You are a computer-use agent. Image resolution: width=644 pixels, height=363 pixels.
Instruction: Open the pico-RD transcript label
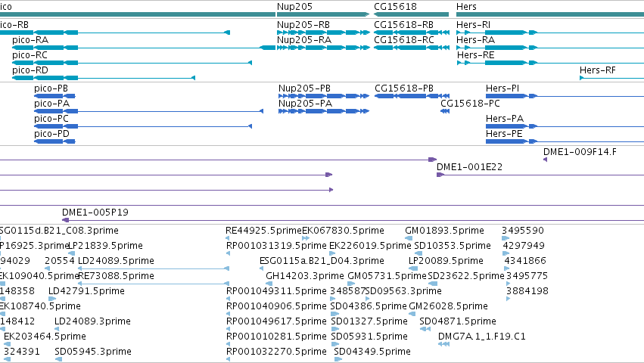point(30,70)
